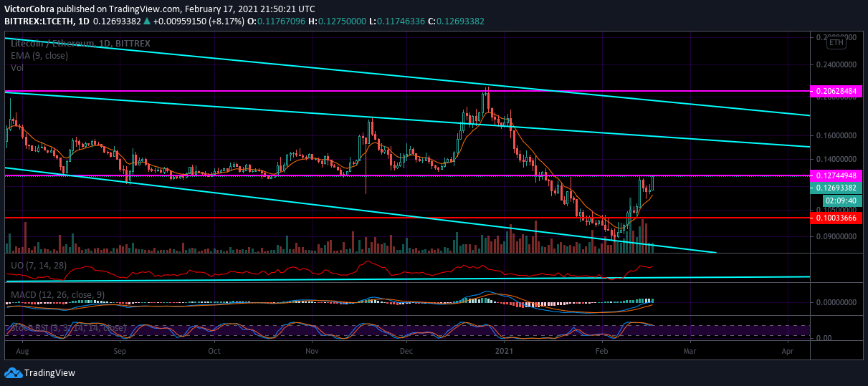The image size is (868, 386).
Task: Click the Aug label on the time axis
Action: click(x=21, y=352)
